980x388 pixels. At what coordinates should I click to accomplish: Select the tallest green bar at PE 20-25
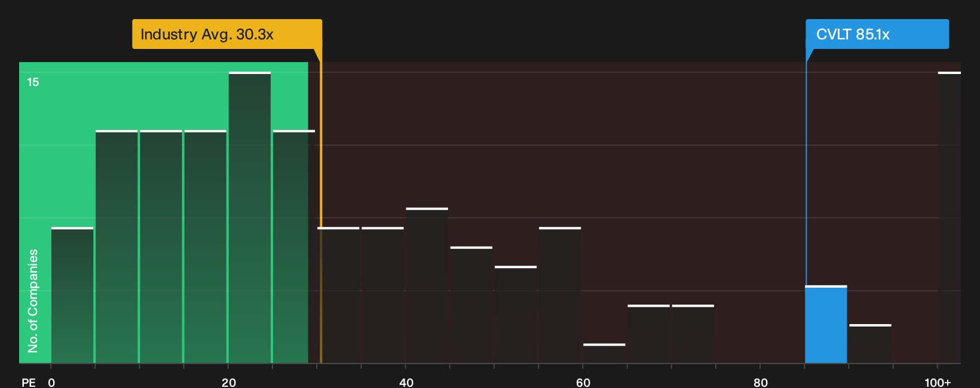tap(250, 217)
